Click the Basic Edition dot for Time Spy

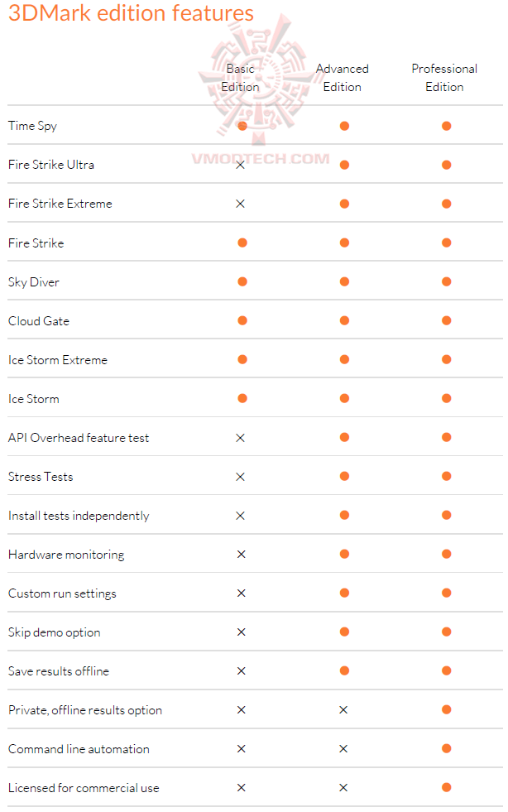pyautogui.click(x=242, y=126)
